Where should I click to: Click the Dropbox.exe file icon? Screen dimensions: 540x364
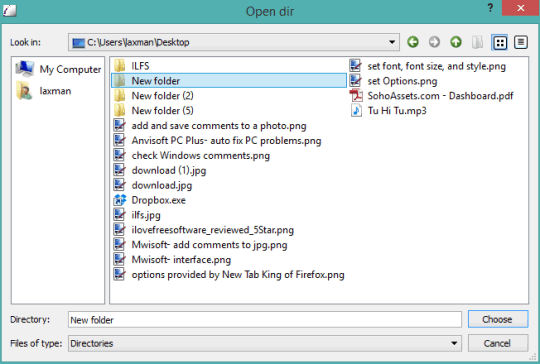(120, 200)
